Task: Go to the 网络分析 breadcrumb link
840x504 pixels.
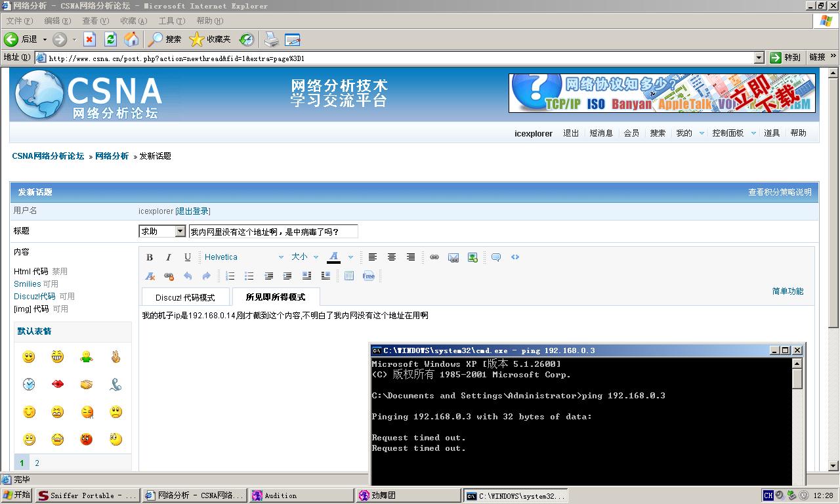Action: coord(112,156)
